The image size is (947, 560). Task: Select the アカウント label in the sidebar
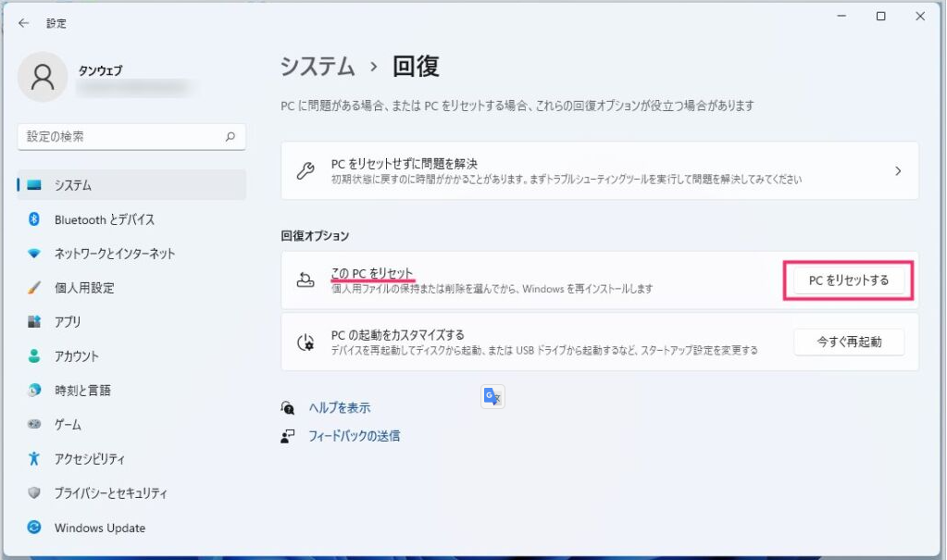click(x=77, y=355)
